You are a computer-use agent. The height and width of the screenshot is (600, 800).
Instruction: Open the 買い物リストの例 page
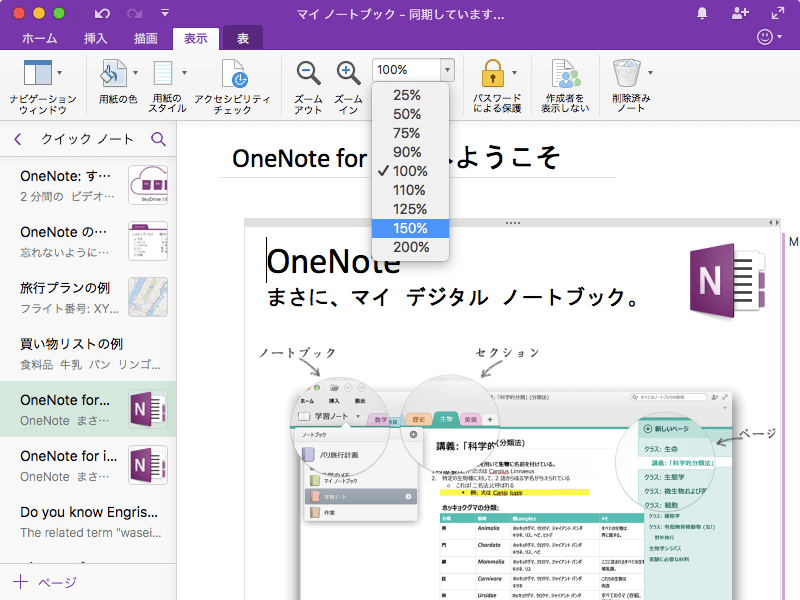click(x=88, y=354)
